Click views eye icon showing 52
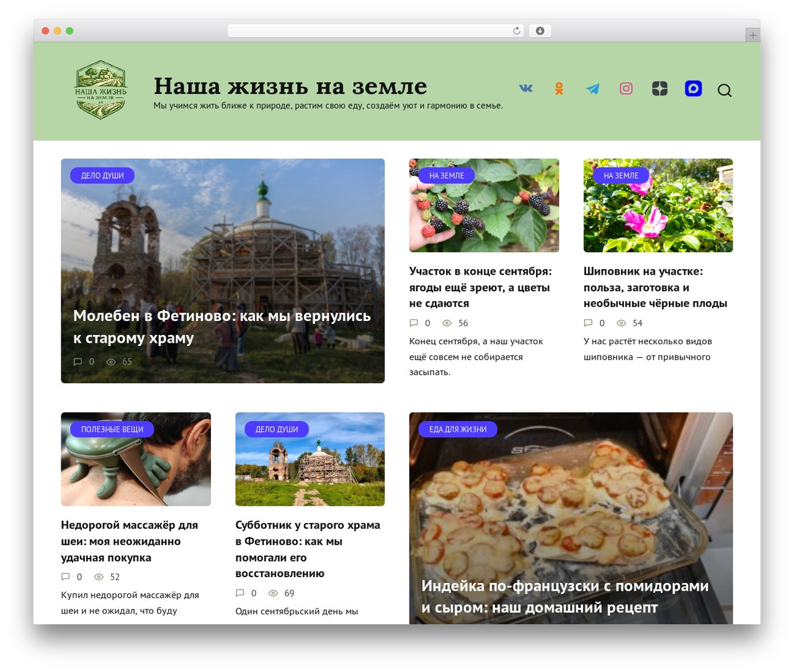 99,577
